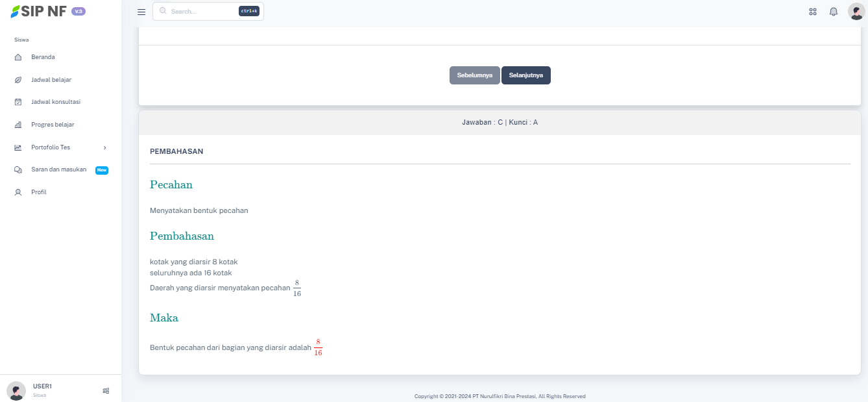
Task: Check notifications via the bell icon
Action: click(834, 11)
